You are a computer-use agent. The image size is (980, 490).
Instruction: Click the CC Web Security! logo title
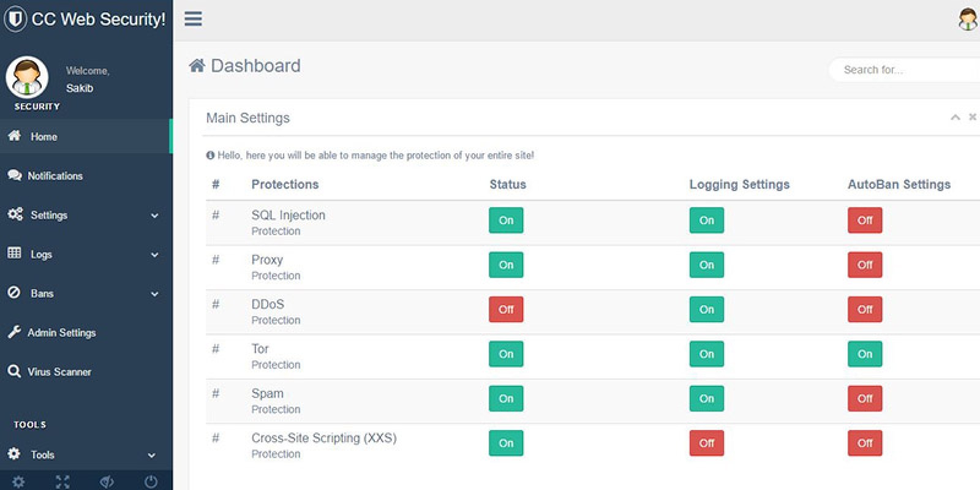[x=98, y=19]
